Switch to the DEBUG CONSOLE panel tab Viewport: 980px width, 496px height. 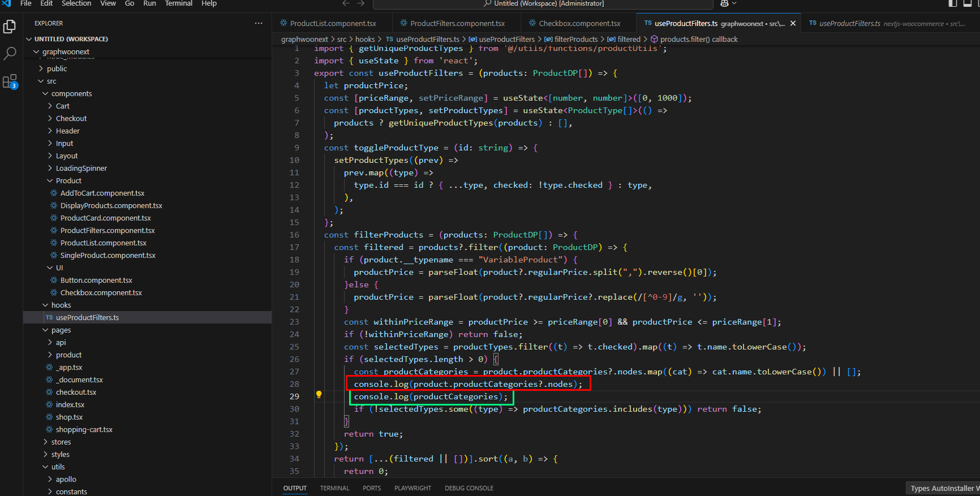tap(468, 488)
